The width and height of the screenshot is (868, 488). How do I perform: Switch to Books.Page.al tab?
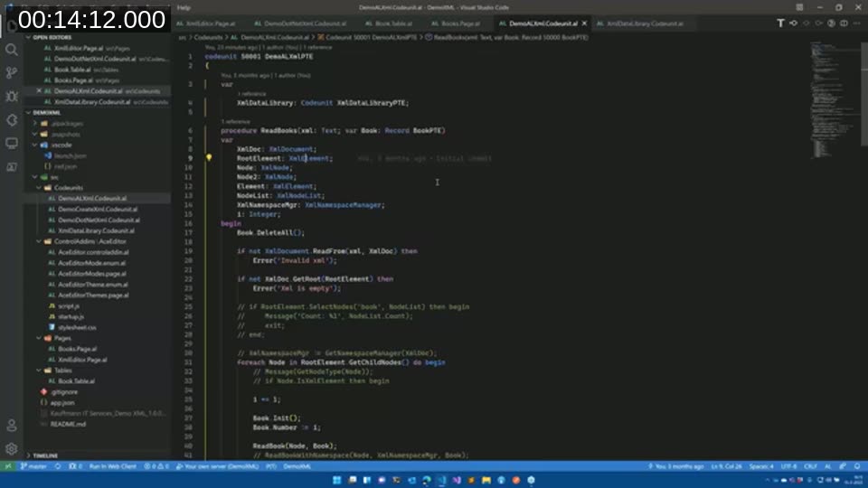[x=459, y=23]
